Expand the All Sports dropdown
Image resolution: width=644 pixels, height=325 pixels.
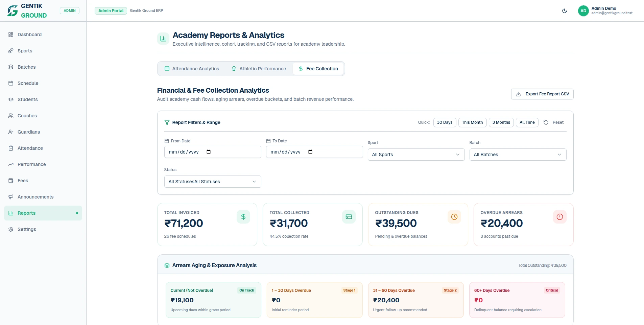click(416, 155)
